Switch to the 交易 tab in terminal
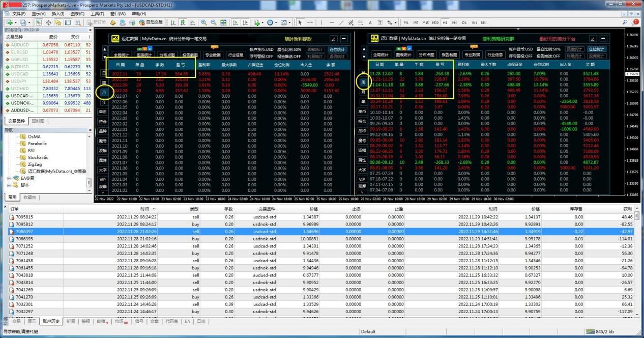Image resolution: width=644 pixels, height=338 pixels. [17, 321]
